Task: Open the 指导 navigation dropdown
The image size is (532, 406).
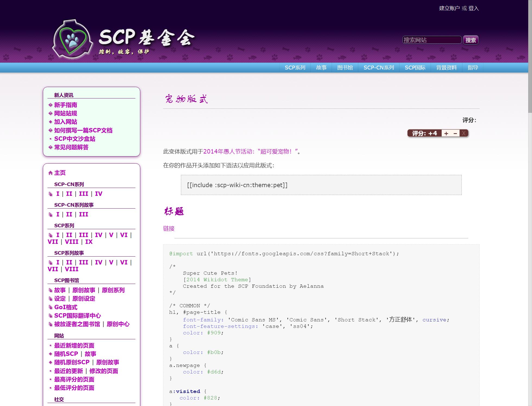Action: pos(473,68)
